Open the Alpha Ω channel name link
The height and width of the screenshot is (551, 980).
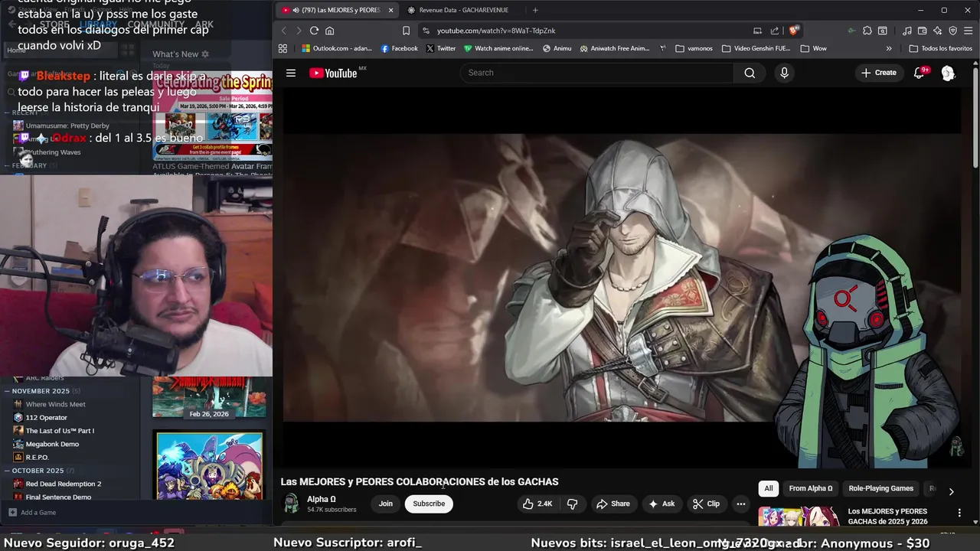322,499
